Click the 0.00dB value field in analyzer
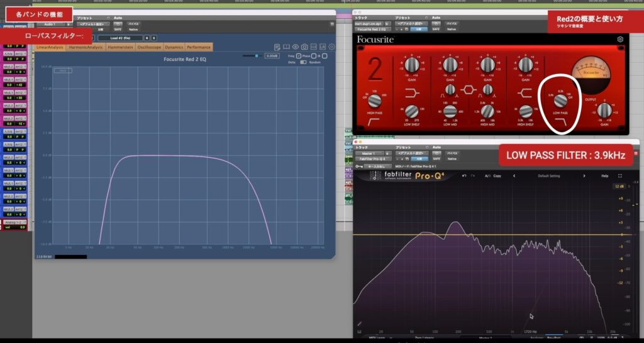This screenshot has width=644, height=343. point(272,56)
